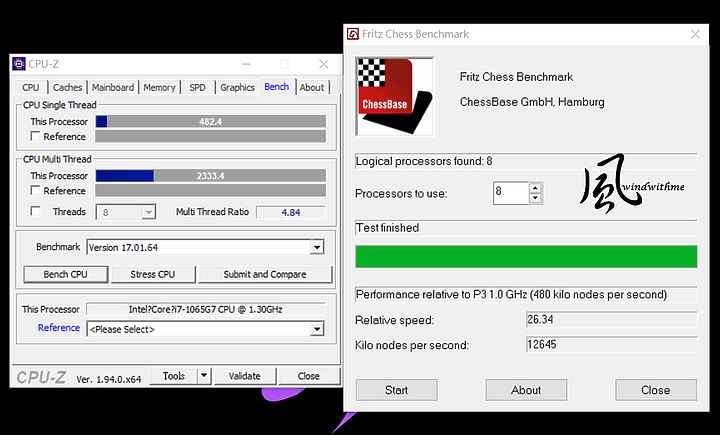Screen dimensions: 720x435
Task: Click the Performance relative to P3 text
Action: pos(512,294)
